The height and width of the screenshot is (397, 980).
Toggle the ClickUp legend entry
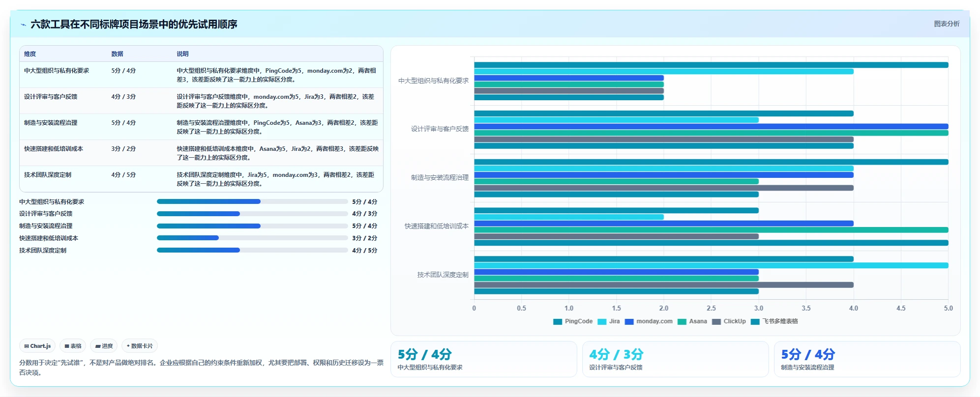pyautogui.click(x=729, y=321)
